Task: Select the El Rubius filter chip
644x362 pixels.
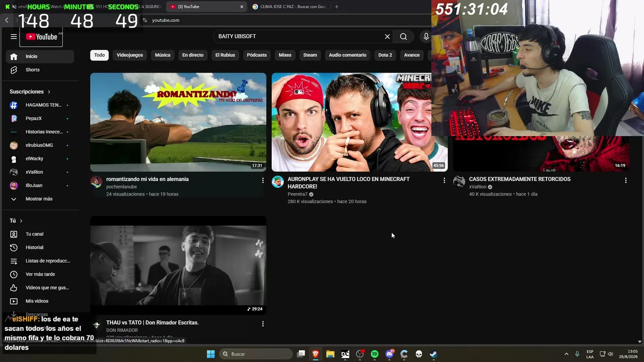Action: (225, 55)
